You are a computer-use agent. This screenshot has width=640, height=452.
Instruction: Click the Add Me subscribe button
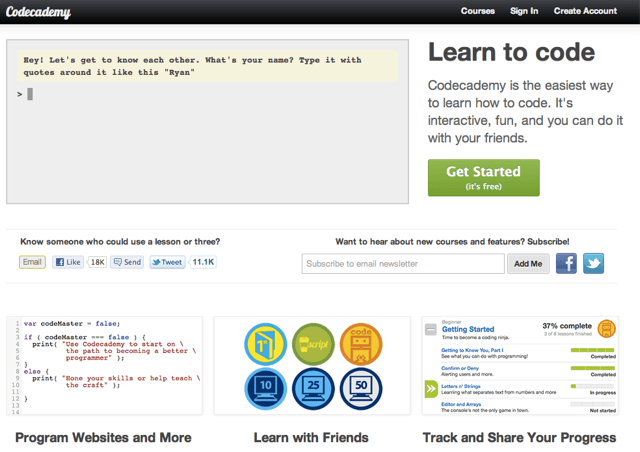click(x=528, y=264)
